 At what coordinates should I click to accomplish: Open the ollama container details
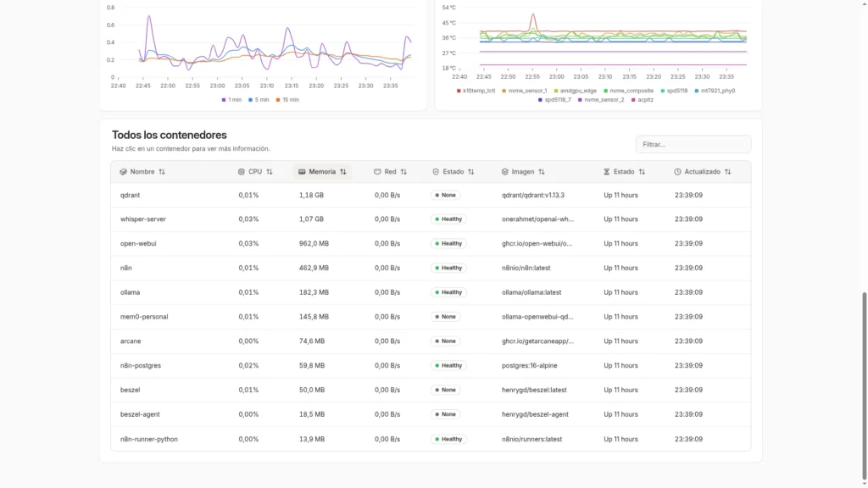129,292
